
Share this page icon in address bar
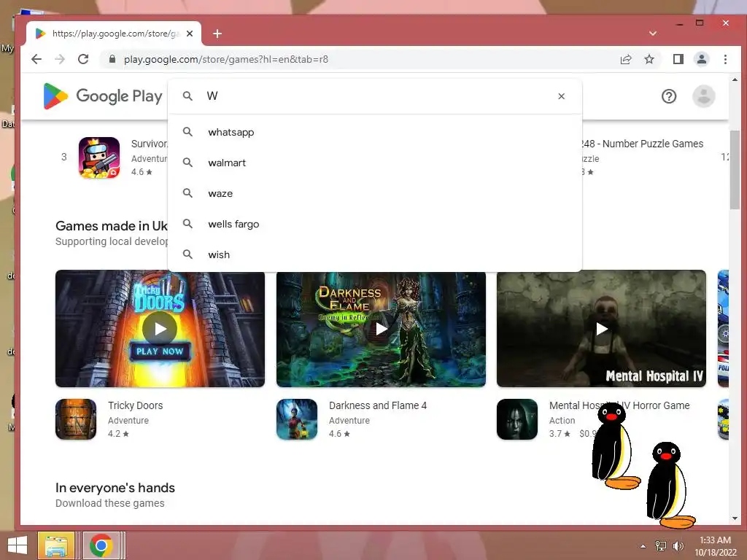coord(625,59)
